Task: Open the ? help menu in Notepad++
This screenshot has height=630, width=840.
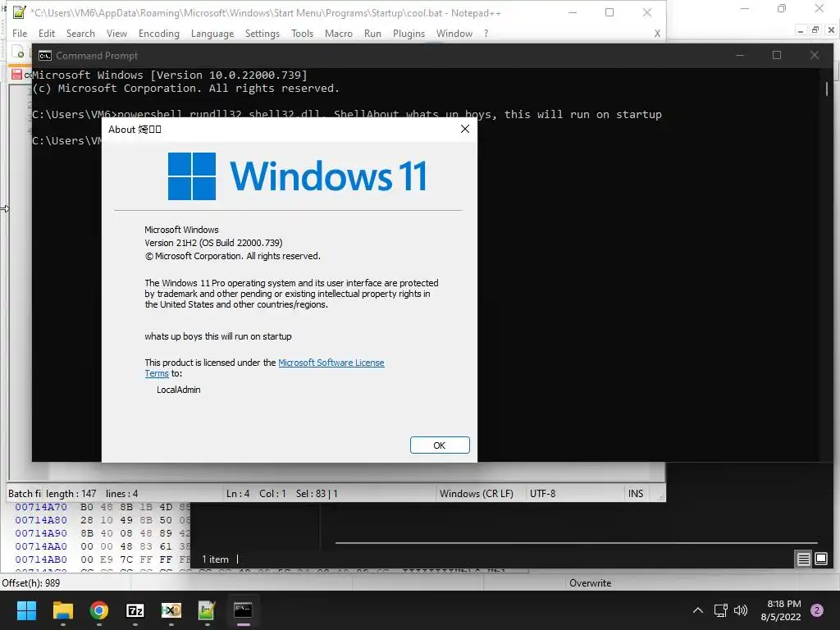Action: (486, 33)
